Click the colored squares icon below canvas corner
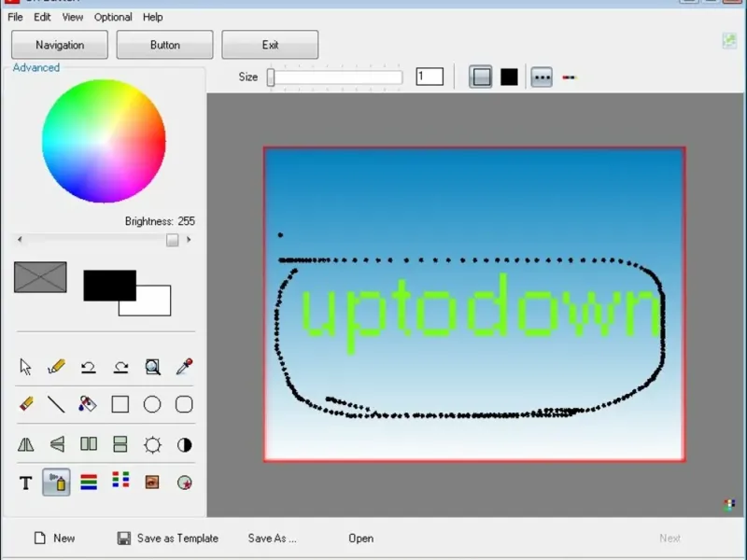Viewport: 747px width, 560px height. (729, 505)
